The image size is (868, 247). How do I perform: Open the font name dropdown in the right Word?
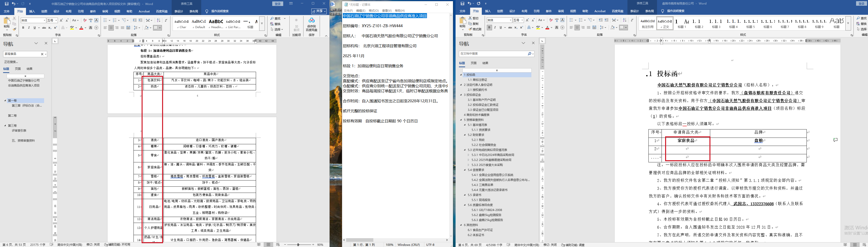point(510,20)
